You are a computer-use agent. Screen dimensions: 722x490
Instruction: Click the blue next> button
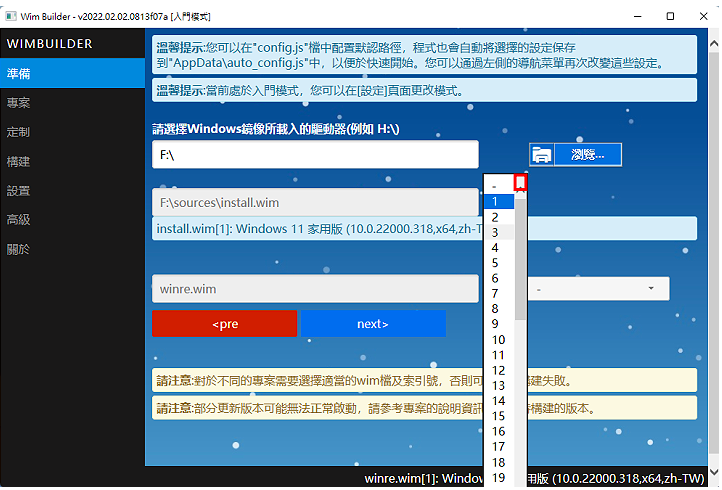coord(373,324)
